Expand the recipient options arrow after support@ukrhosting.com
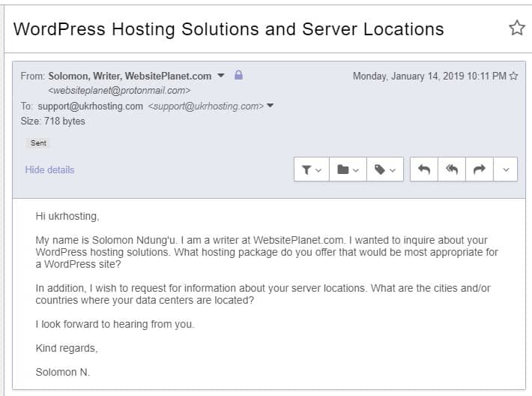532x396 pixels. (270, 106)
